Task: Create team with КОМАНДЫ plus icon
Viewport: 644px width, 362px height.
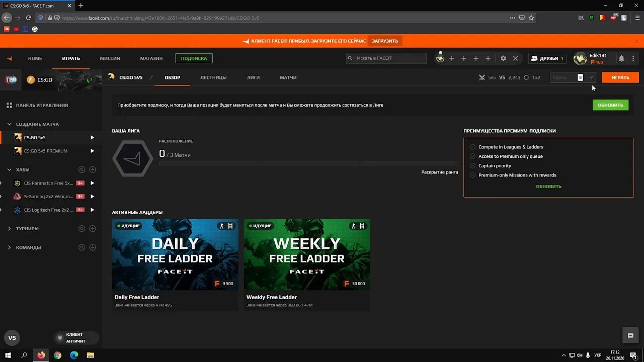Action: [x=93, y=247]
